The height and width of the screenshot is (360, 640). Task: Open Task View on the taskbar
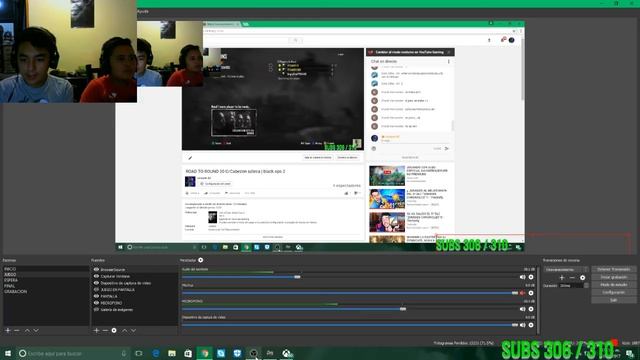point(139,353)
